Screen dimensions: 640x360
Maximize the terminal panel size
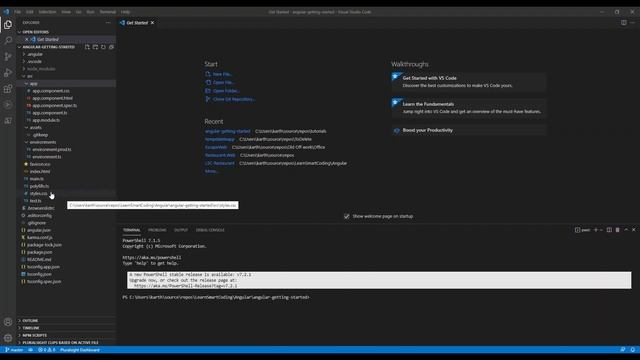(x=626, y=230)
